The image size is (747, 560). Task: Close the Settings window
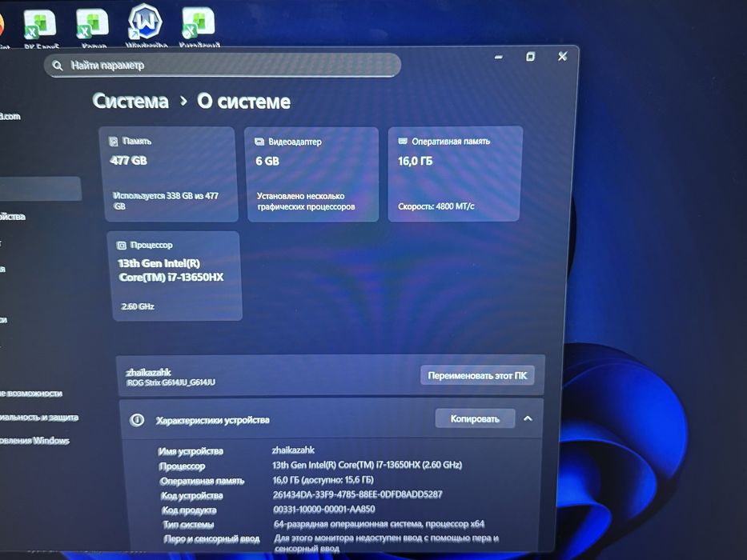[563, 56]
